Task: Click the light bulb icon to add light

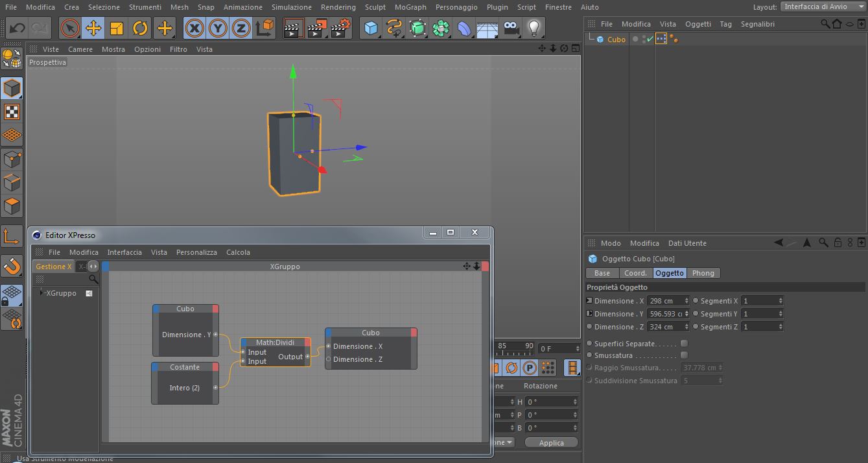Action: tap(534, 29)
